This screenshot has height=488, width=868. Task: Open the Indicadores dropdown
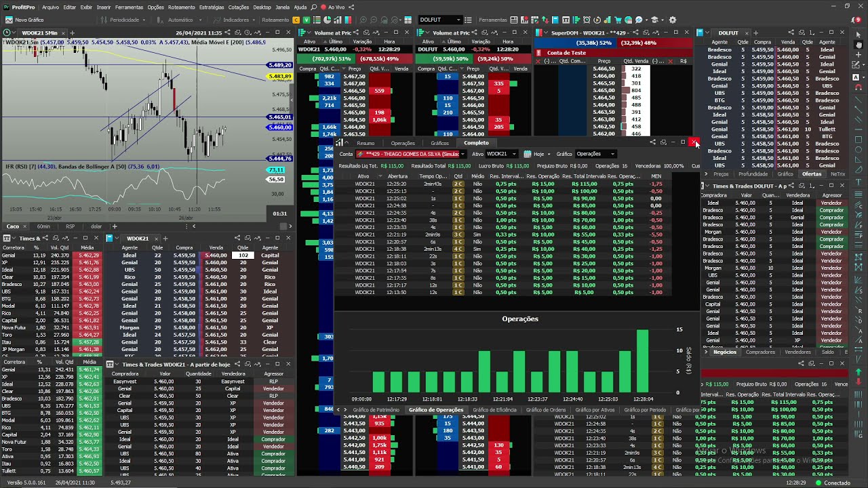(x=236, y=20)
